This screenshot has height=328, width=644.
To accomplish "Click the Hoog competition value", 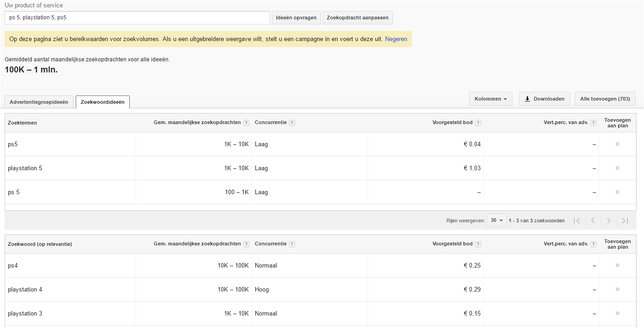I will [x=262, y=289].
